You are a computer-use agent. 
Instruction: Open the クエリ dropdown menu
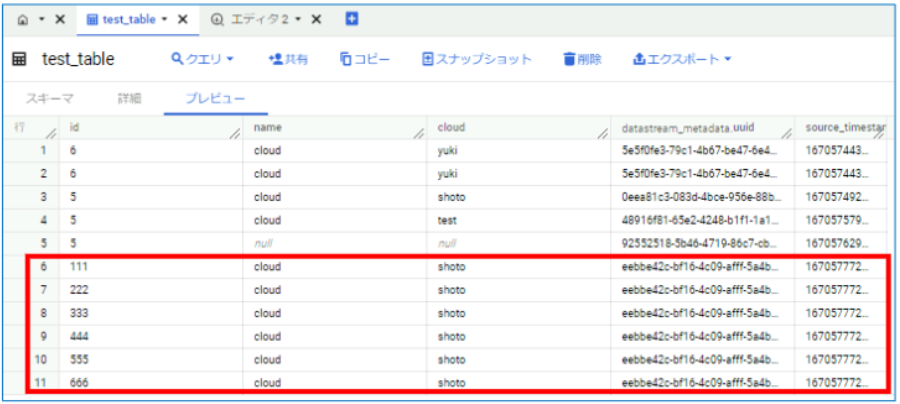tap(202, 60)
